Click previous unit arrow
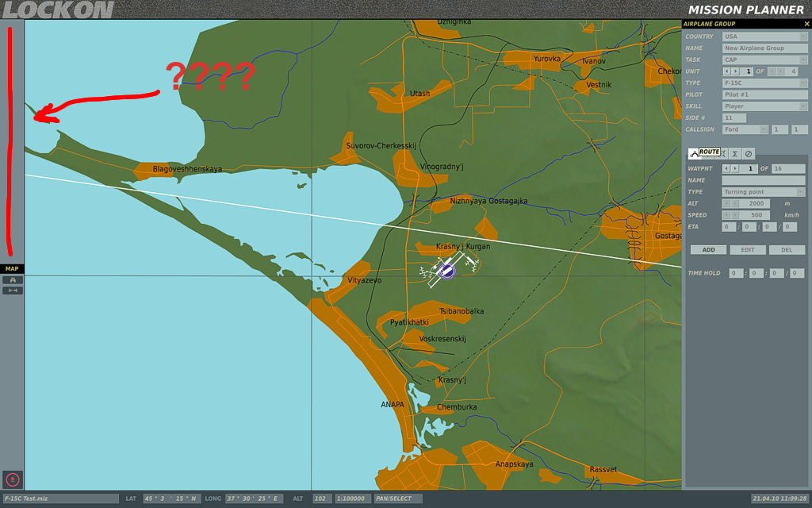The height and width of the screenshot is (508, 812). point(726,71)
